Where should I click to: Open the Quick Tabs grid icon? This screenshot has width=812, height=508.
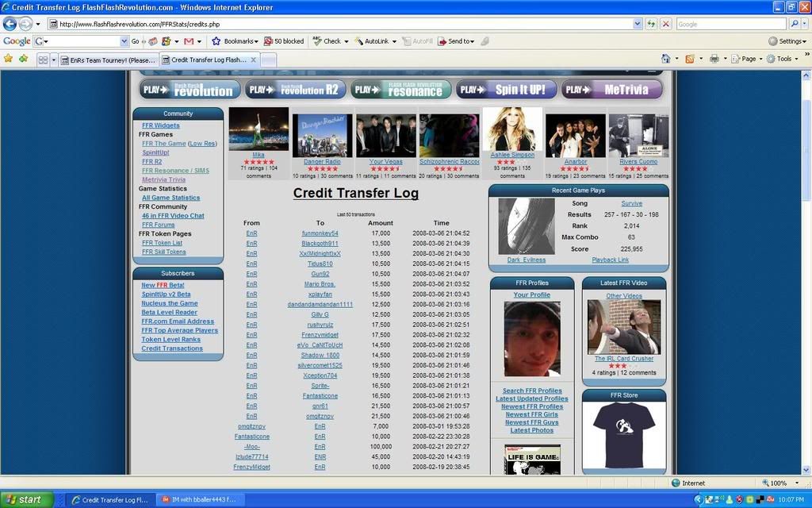click(43, 60)
